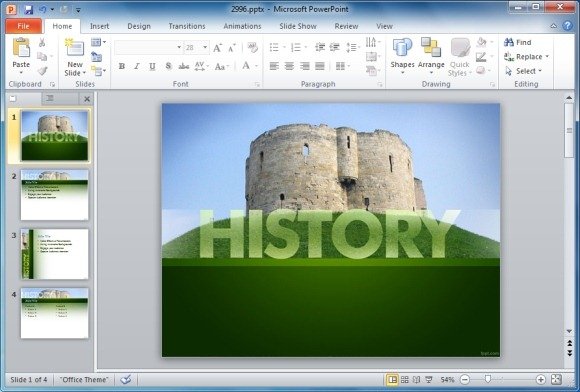This screenshot has width=580, height=392.
Task: Toggle Text Shadow
Action: click(x=168, y=67)
